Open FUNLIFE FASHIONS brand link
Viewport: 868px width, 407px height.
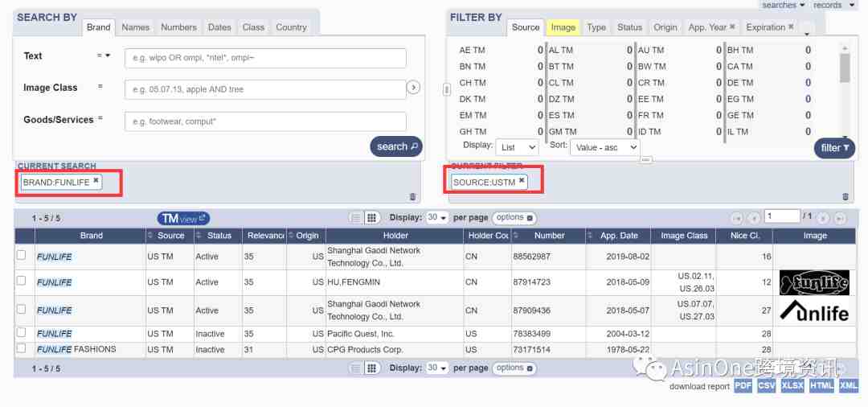click(x=76, y=349)
